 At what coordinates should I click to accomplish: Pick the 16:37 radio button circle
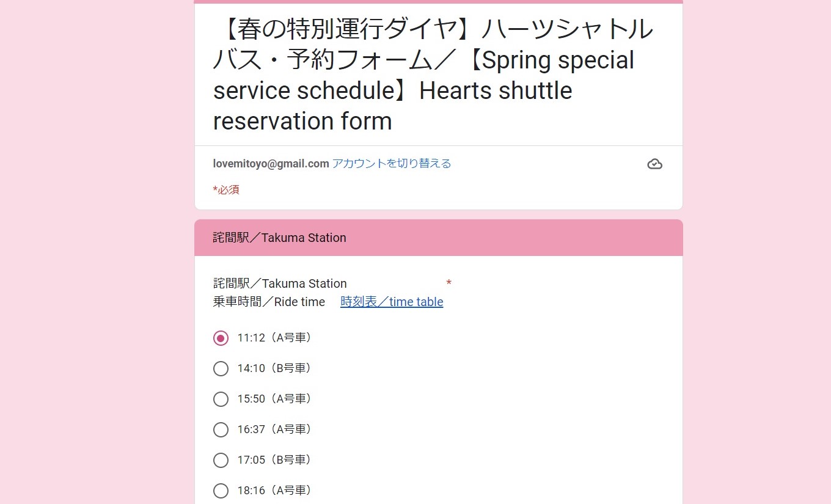pos(221,429)
